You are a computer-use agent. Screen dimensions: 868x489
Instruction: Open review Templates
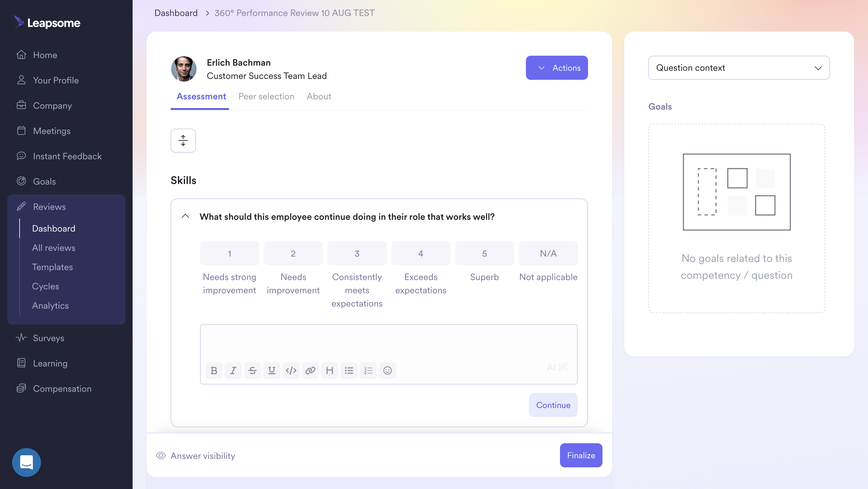pos(52,266)
